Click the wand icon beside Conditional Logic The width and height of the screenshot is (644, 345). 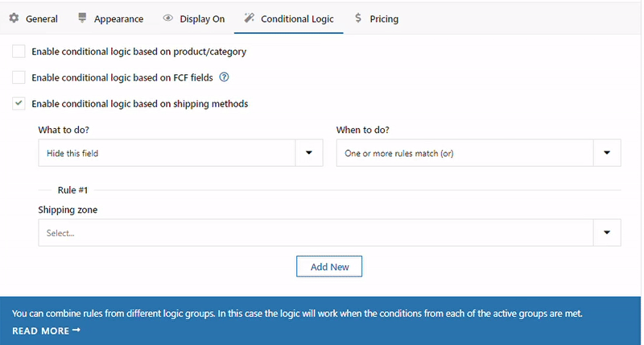[x=249, y=18]
